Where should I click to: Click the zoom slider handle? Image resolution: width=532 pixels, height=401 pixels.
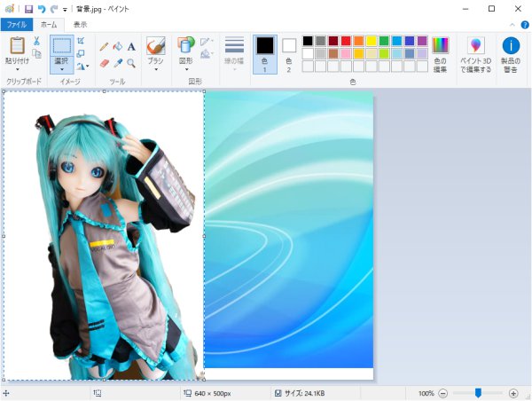pos(478,393)
